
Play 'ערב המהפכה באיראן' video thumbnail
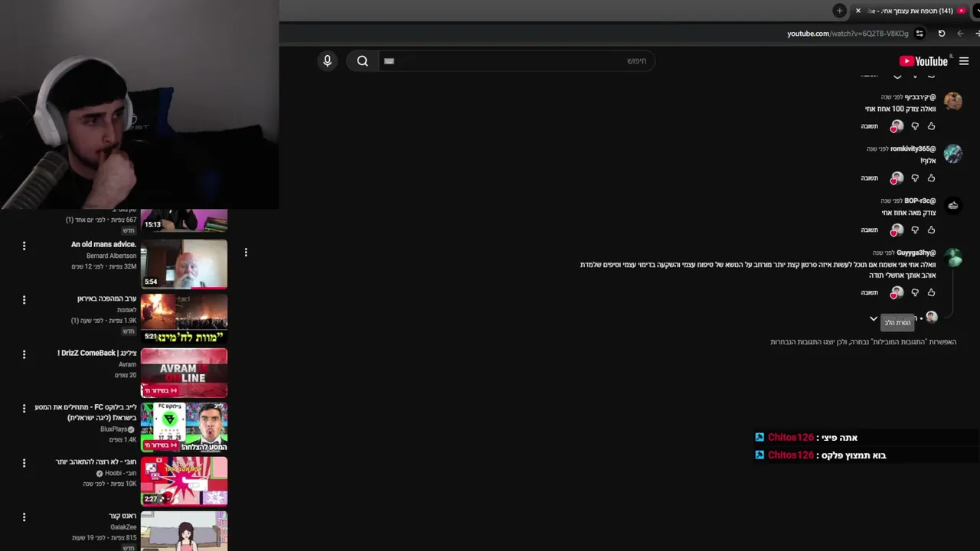pyautogui.click(x=184, y=318)
